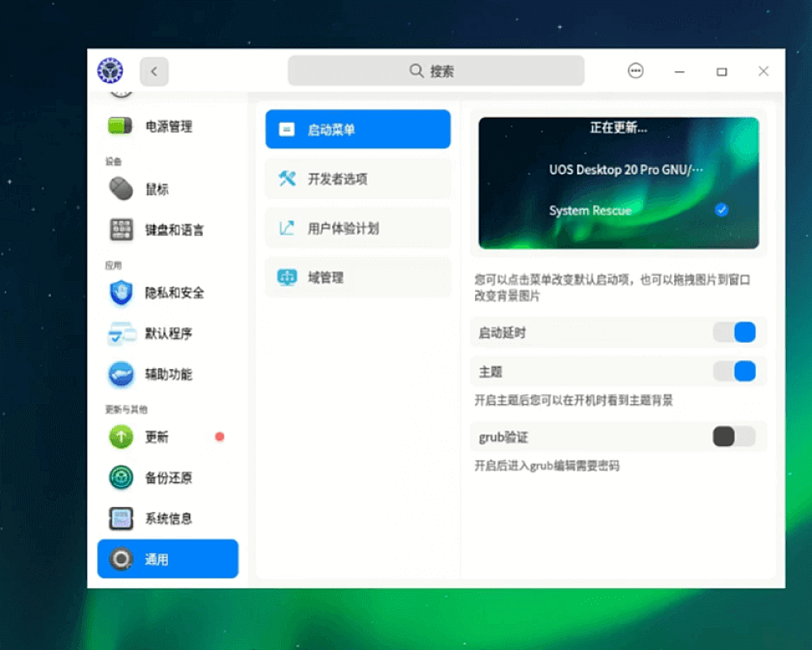Screen dimensions: 812x650
Task: Open the accessibility (辅助功能) icon
Action: tap(121, 375)
